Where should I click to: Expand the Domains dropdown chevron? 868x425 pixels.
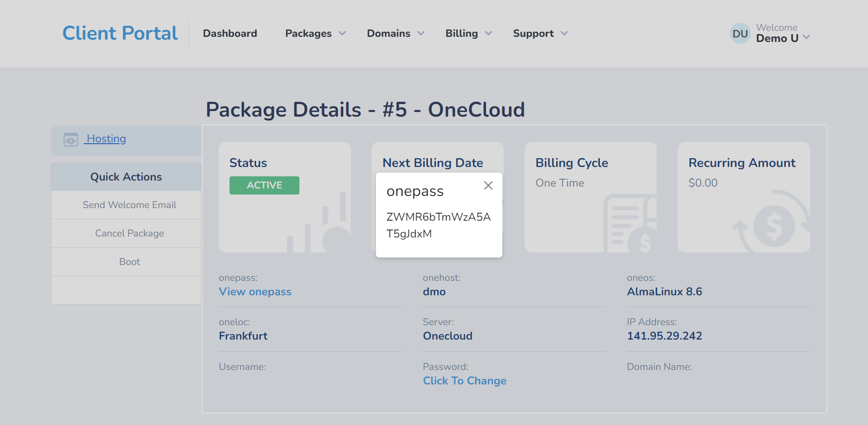421,34
